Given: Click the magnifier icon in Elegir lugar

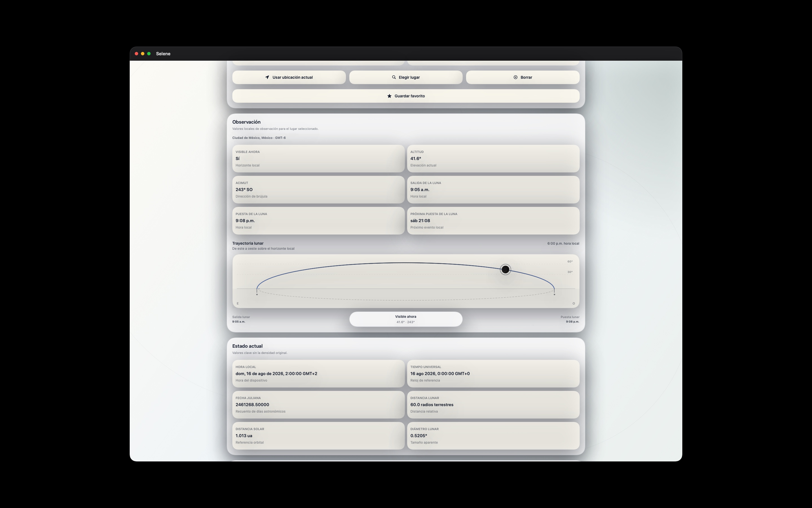Looking at the screenshot, I should point(394,77).
